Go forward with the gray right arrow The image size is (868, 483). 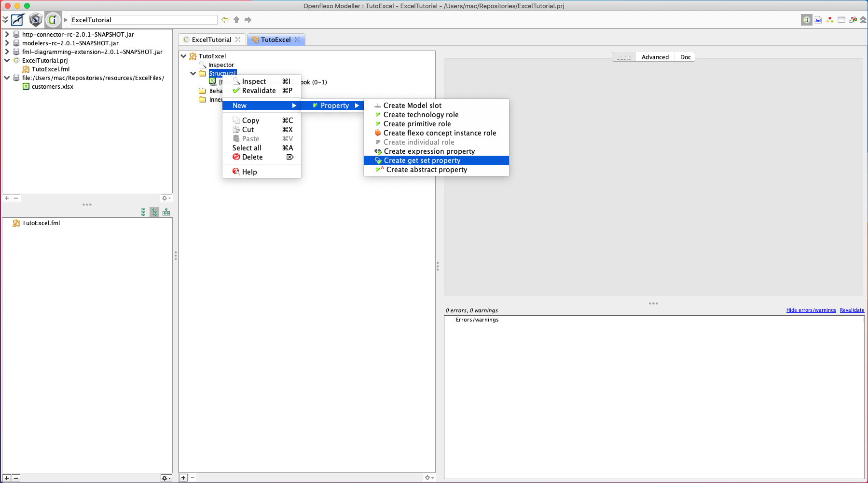tap(248, 20)
